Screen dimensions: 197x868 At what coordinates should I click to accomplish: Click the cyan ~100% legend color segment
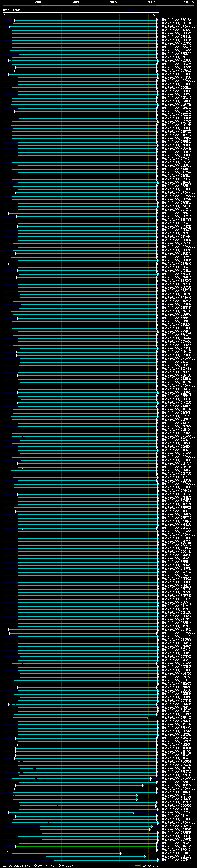pos(175,6)
